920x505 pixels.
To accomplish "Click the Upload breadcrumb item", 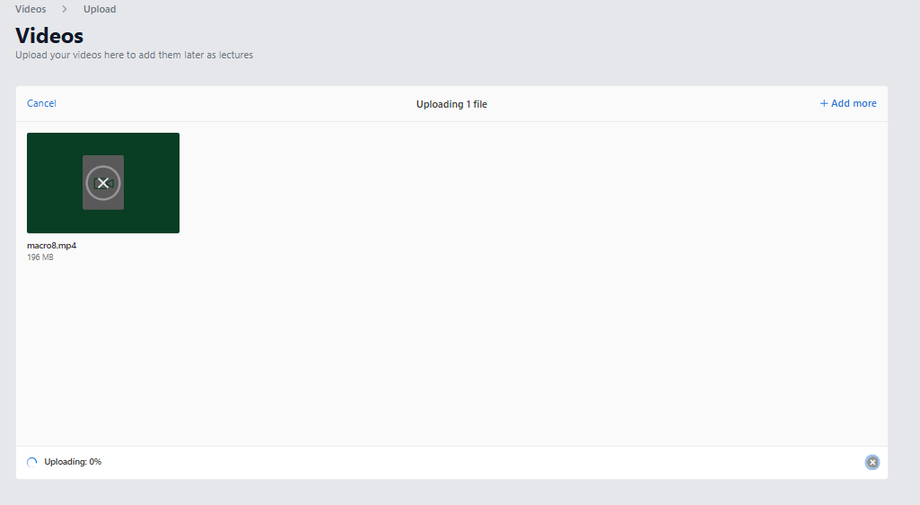I will (100, 9).
